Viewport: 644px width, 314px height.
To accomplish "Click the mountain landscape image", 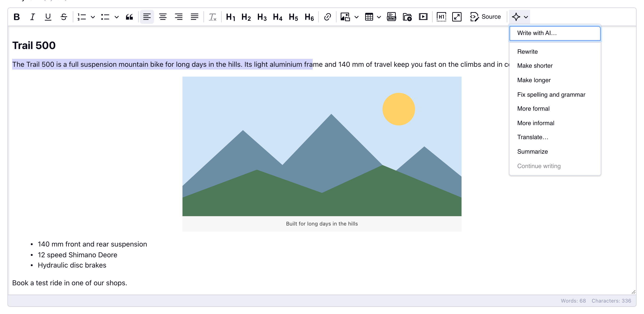I will pos(322,146).
